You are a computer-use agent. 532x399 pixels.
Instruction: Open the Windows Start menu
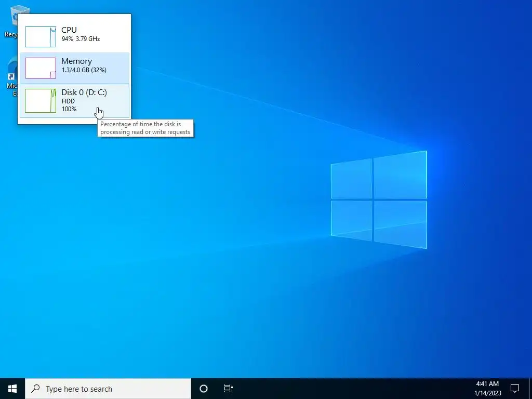point(12,389)
